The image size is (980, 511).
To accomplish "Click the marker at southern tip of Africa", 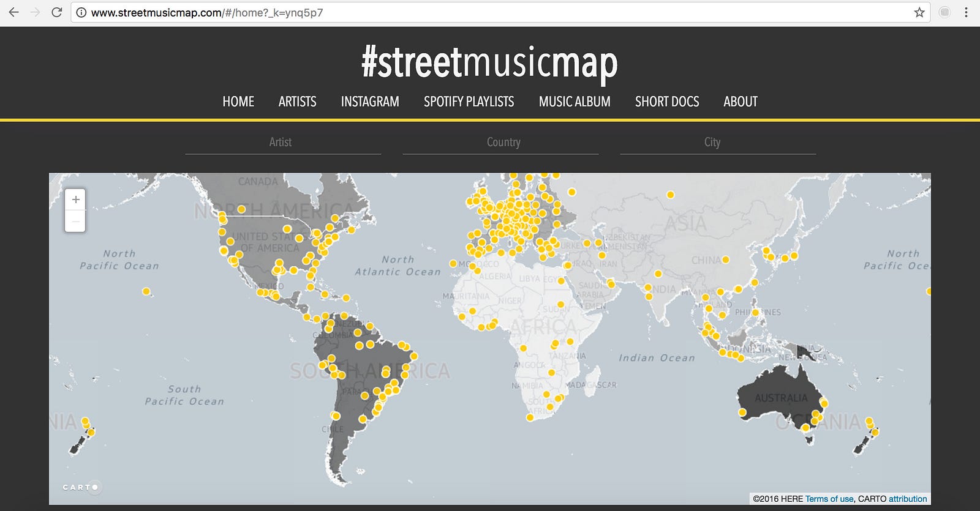I will [530, 417].
